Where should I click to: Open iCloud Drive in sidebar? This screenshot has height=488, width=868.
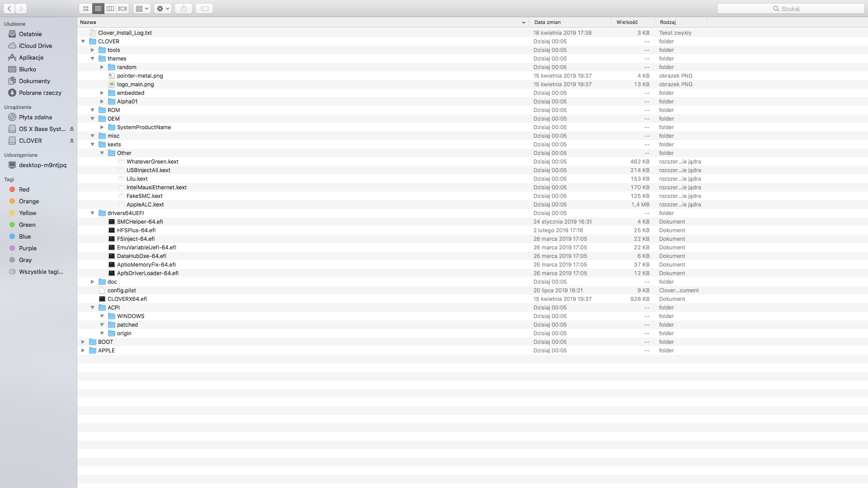[x=35, y=46]
